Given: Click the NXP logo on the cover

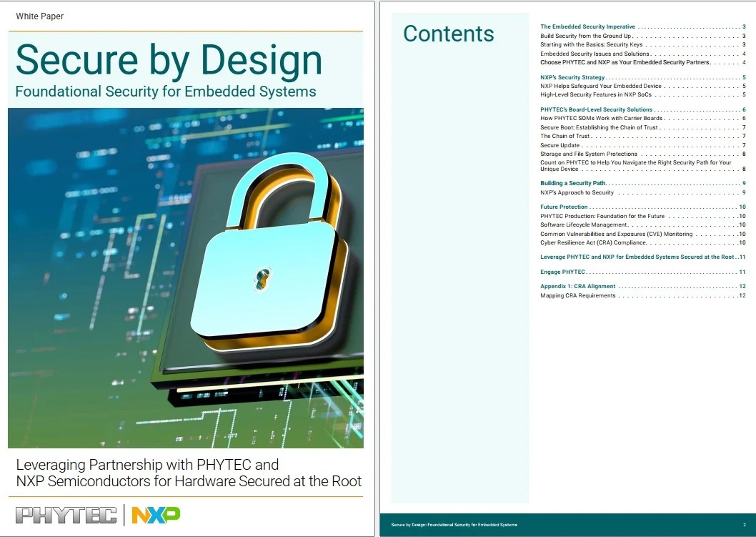Looking at the screenshot, I should 156,515.
